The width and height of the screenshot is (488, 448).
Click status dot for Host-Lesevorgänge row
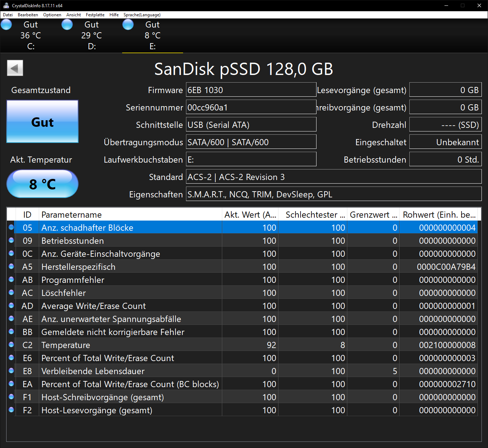coord(11,410)
